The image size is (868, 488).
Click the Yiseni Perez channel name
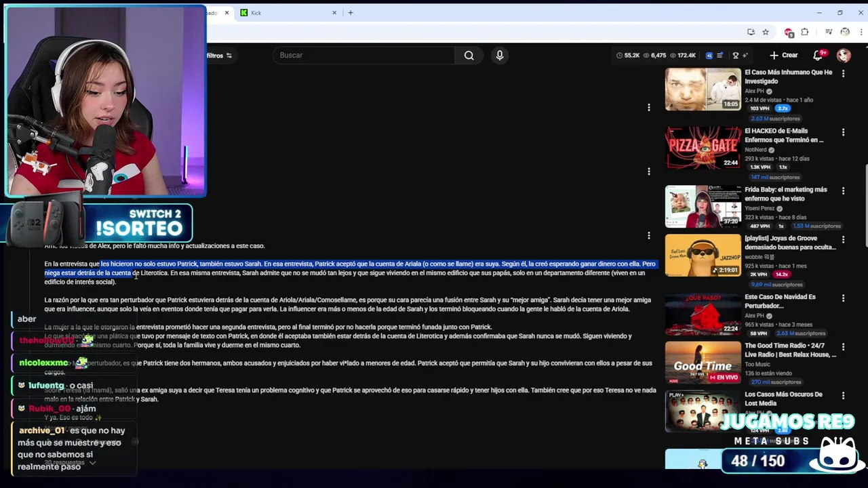[760, 209]
